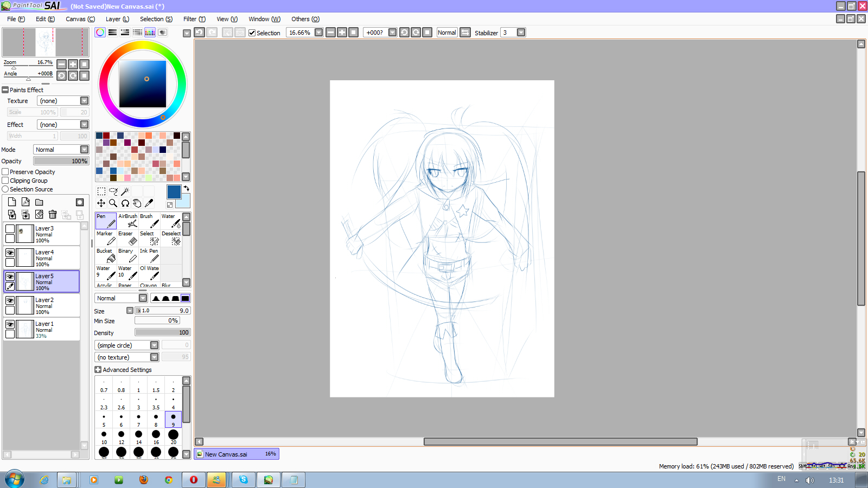Image resolution: width=868 pixels, height=488 pixels.
Task: Open the File menu
Action: [x=16, y=19]
